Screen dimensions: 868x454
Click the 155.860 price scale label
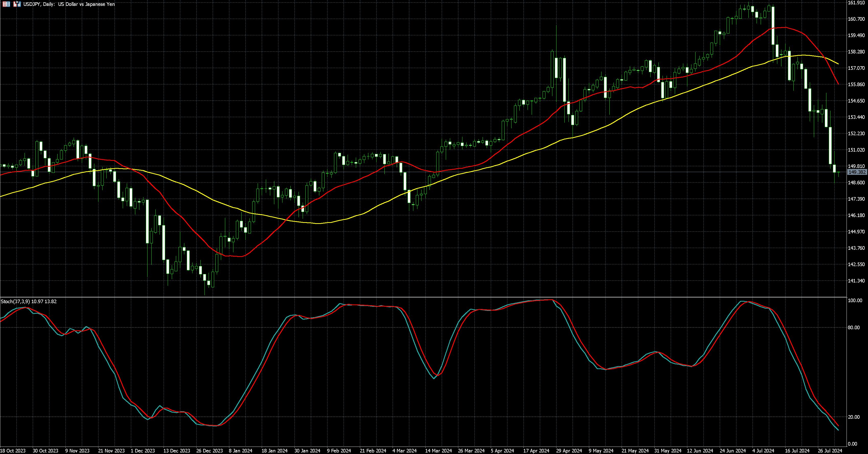[x=856, y=85]
